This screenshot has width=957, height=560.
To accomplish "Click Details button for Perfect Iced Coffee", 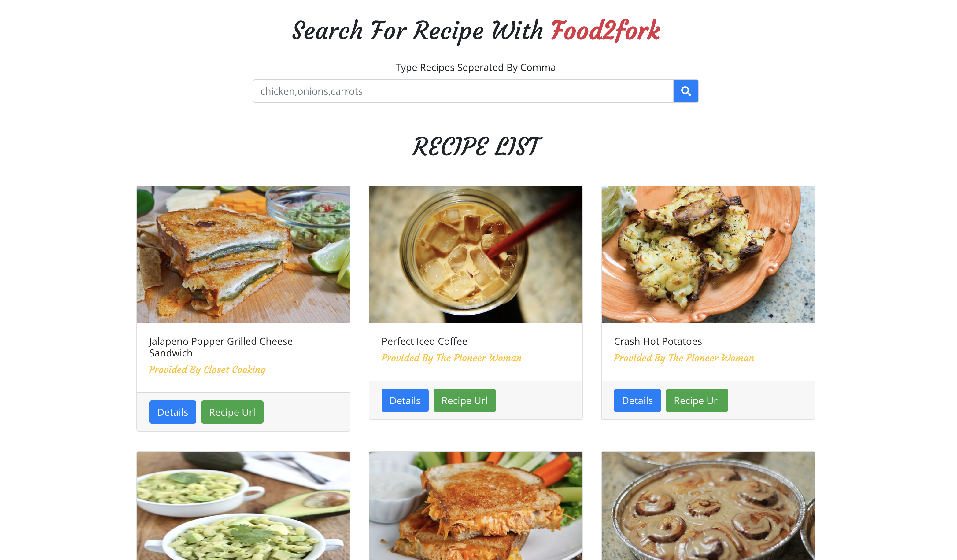I will point(405,400).
